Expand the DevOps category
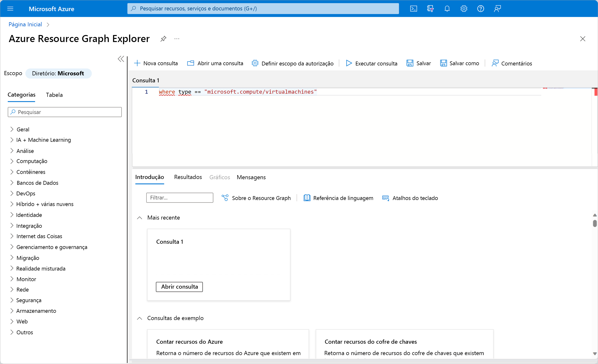The image size is (598, 364). point(12,193)
